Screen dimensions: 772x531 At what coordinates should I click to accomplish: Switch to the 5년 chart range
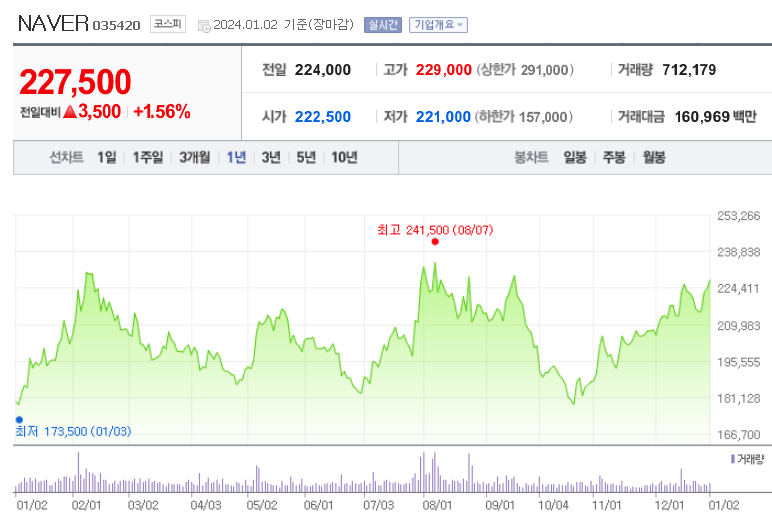point(306,157)
